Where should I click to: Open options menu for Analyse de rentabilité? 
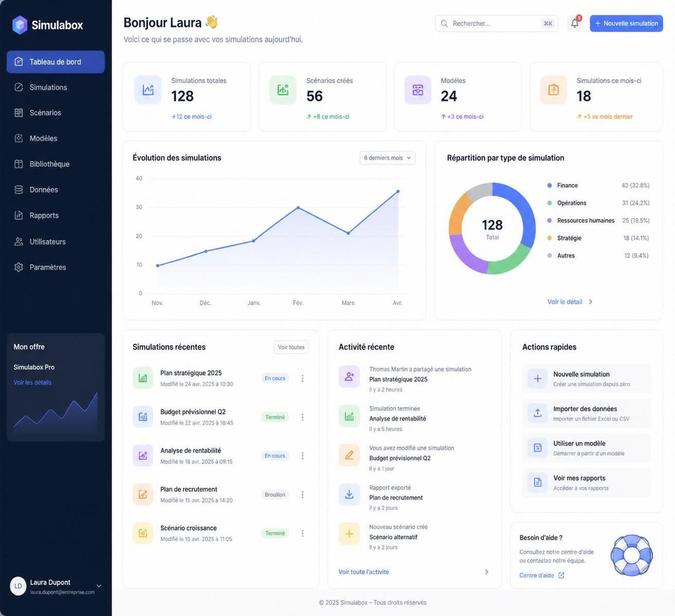tap(302, 456)
